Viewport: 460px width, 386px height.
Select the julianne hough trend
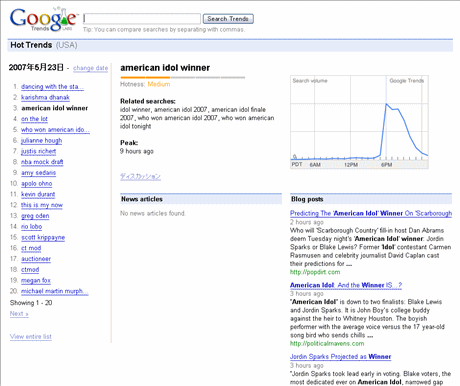click(42, 140)
